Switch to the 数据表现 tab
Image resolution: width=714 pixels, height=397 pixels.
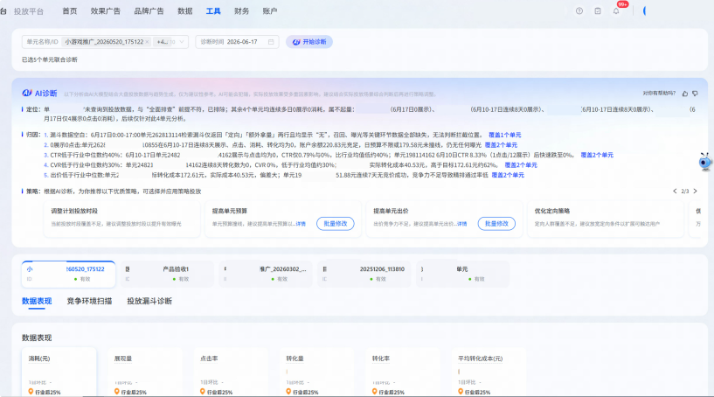37,301
